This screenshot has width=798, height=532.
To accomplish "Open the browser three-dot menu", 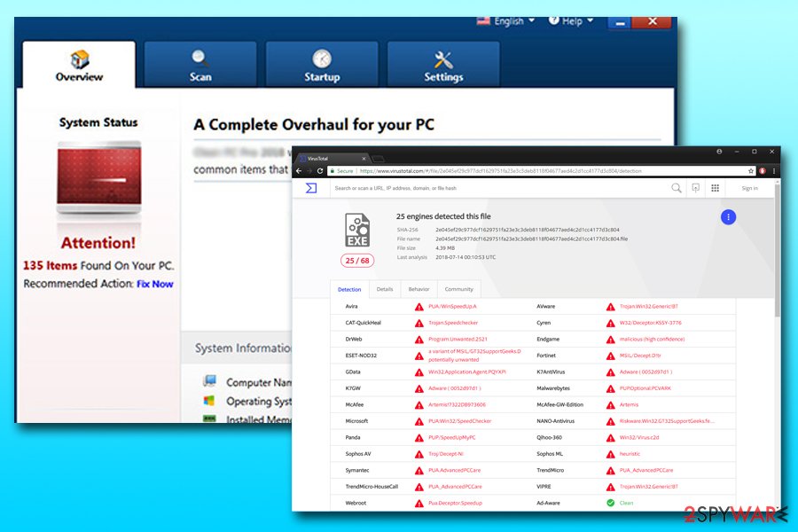I will [x=773, y=171].
